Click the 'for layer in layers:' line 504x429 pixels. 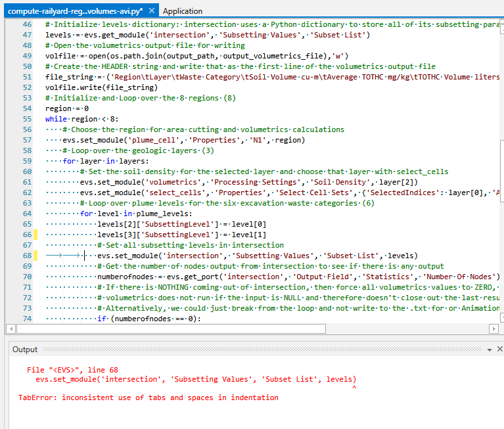[x=105, y=161]
